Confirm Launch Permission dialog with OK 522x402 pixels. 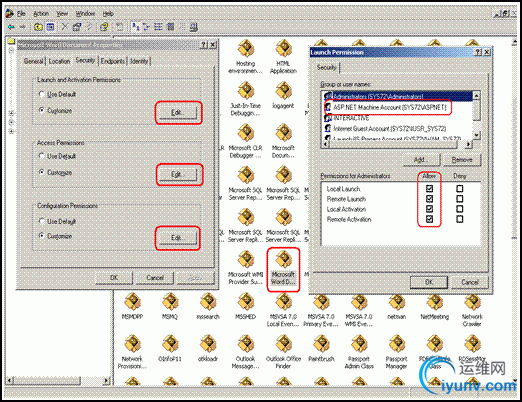429,282
